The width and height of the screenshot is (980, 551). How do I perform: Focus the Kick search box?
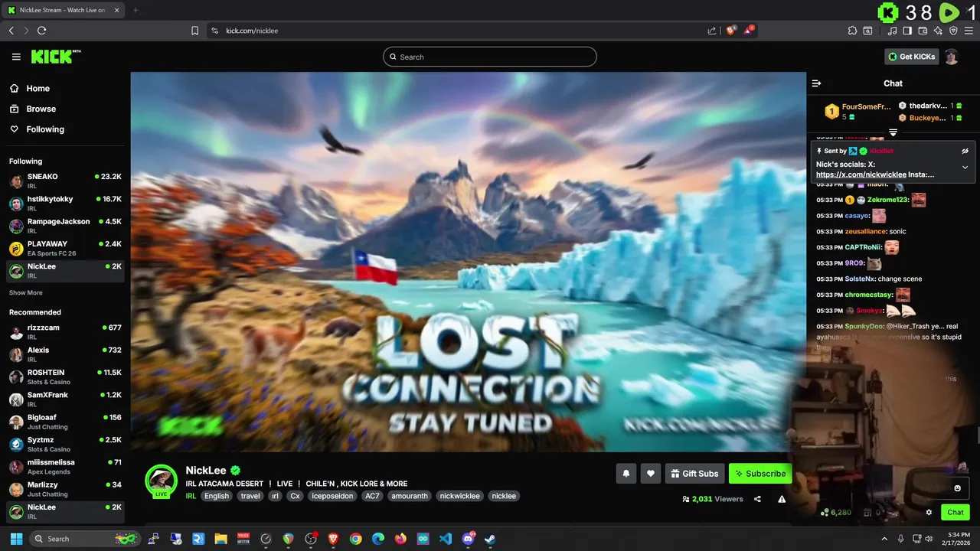pos(490,57)
